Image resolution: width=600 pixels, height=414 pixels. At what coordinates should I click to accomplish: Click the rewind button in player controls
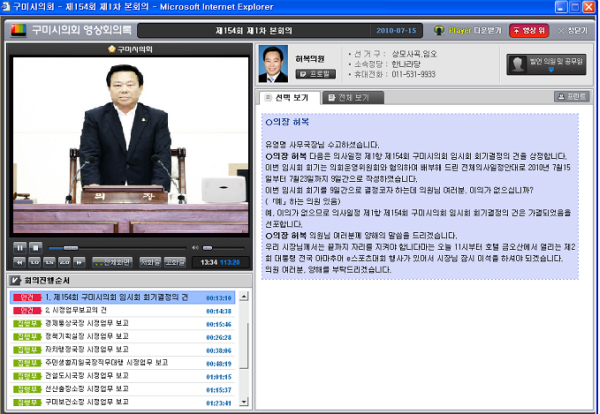(x=20, y=262)
